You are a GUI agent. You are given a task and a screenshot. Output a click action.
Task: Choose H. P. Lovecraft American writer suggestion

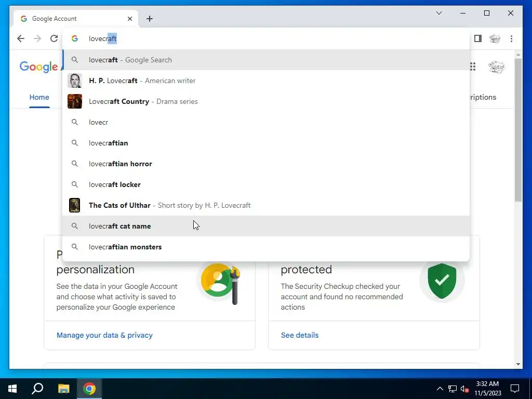click(x=267, y=81)
